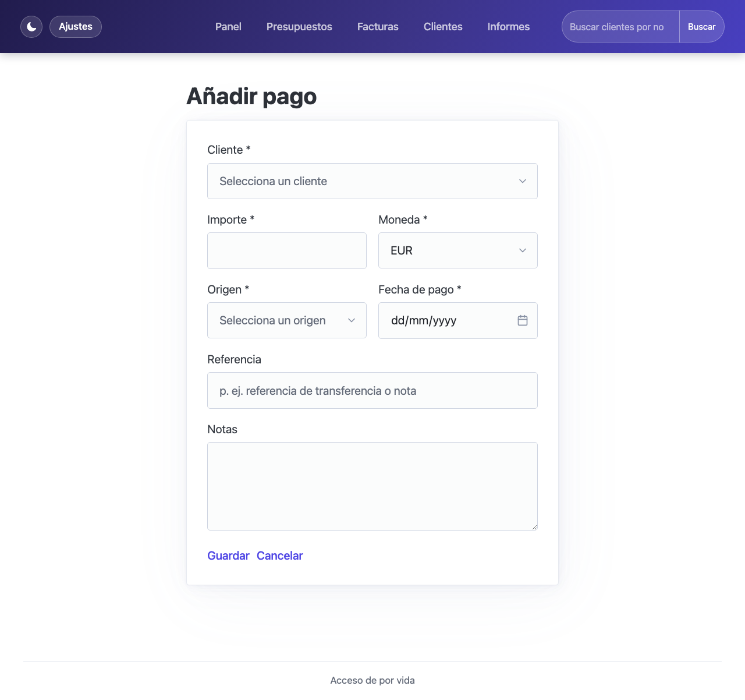Click the Notas textarea resize handle
Viewport: 745px width, 700px height.
click(534, 526)
